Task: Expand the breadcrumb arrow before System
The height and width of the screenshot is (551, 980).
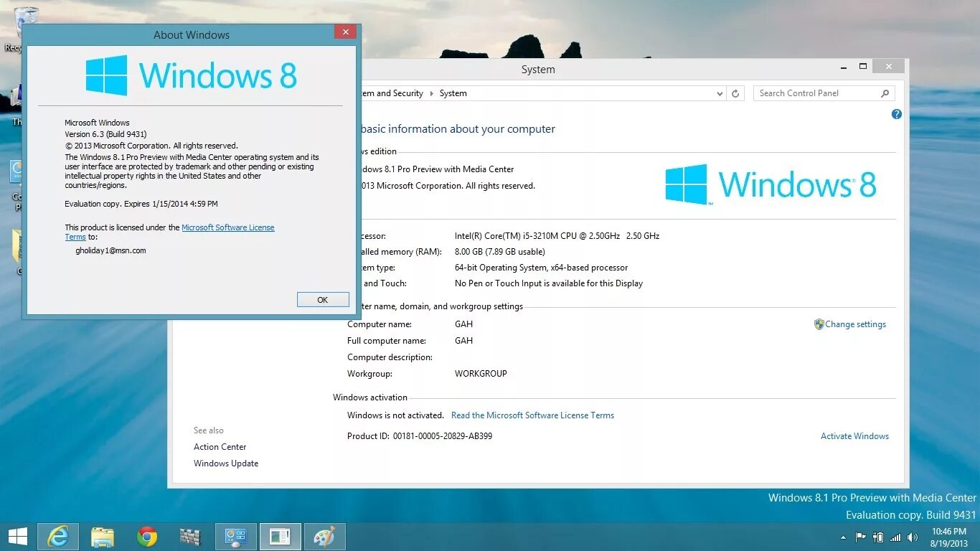Action: point(431,93)
